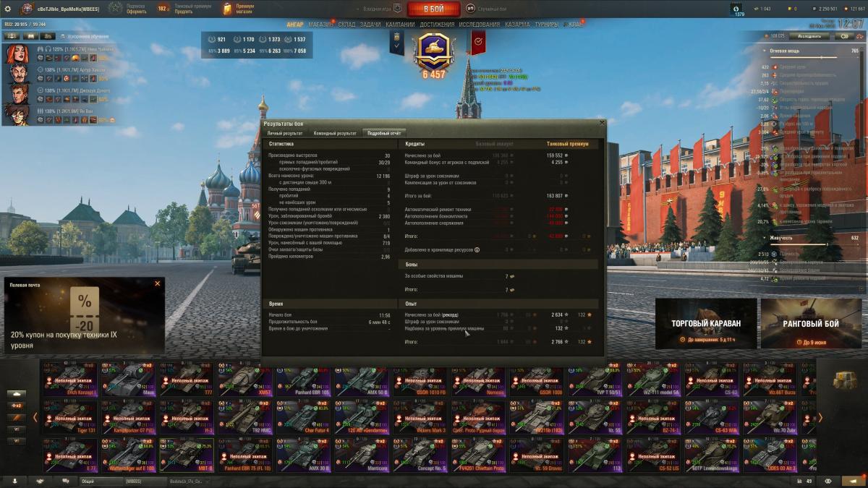Image resolution: width=868 pixels, height=488 pixels.
Task: Close the Полевая почта coupon notification
Action: [157, 283]
